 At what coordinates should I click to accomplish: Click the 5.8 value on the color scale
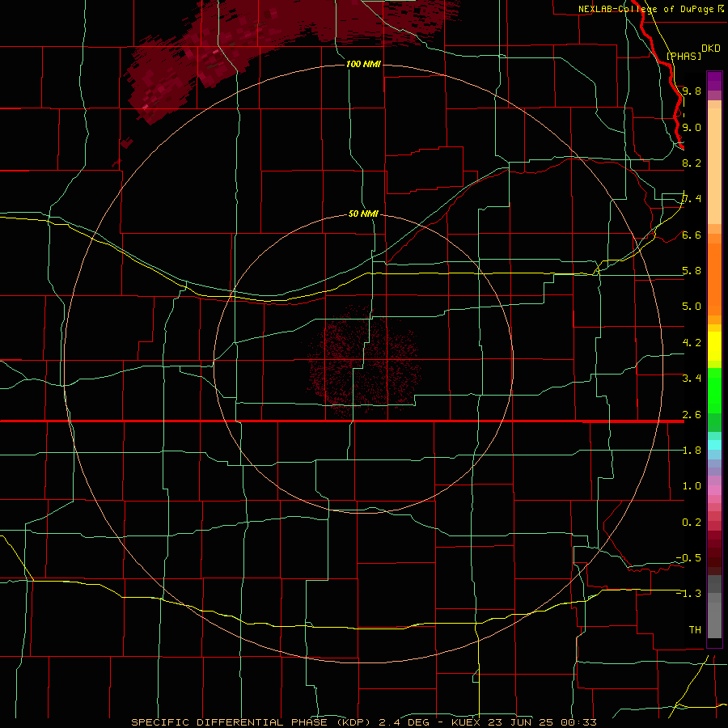pyautogui.click(x=692, y=271)
